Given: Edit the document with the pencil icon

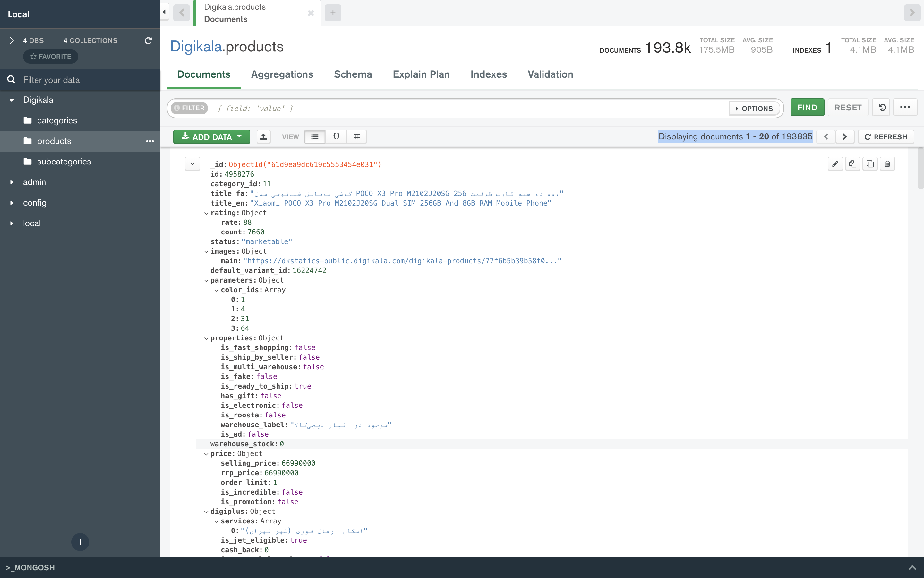Looking at the screenshot, I should tap(835, 164).
